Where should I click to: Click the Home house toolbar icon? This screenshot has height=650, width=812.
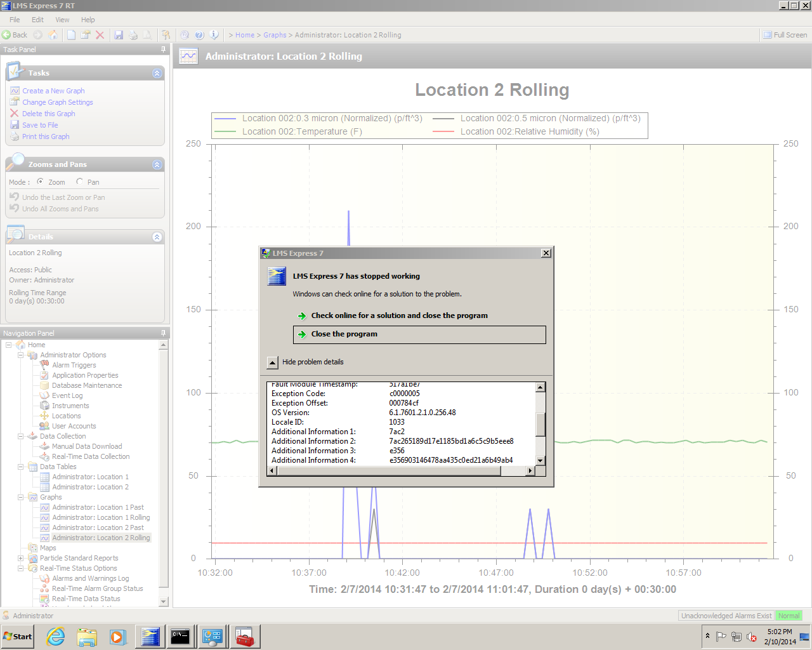pyautogui.click(x=53, y=35)
